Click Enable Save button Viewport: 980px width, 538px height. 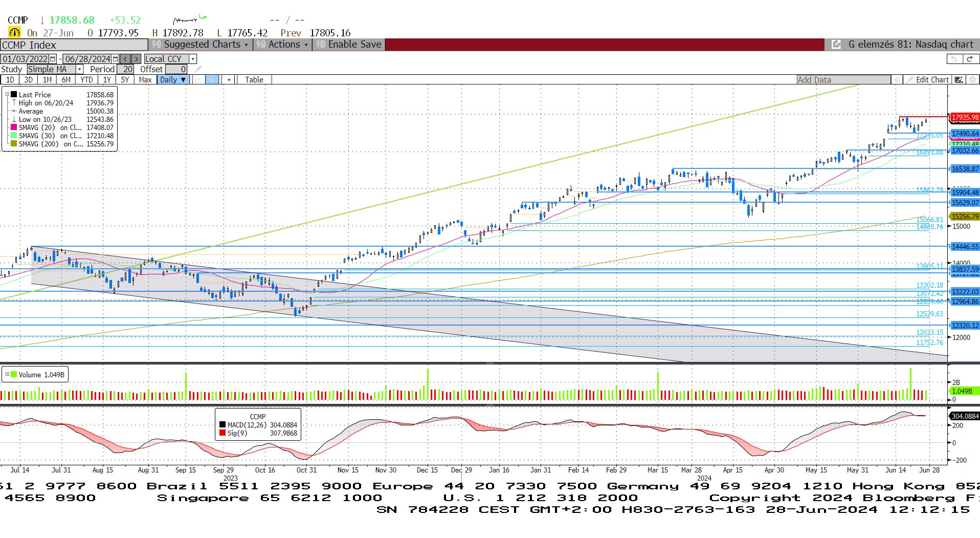pyautogui.click(x=349, y=45)
